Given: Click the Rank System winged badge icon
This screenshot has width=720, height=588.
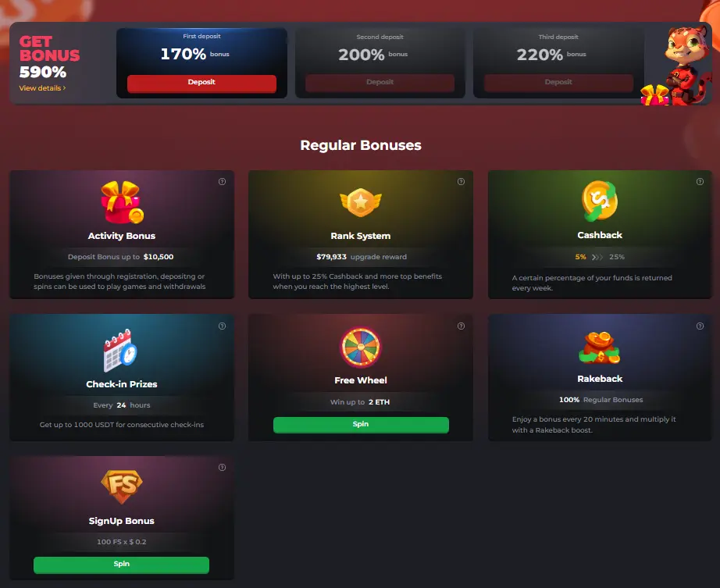Looking at the screenshot, I should click(361, 202).
